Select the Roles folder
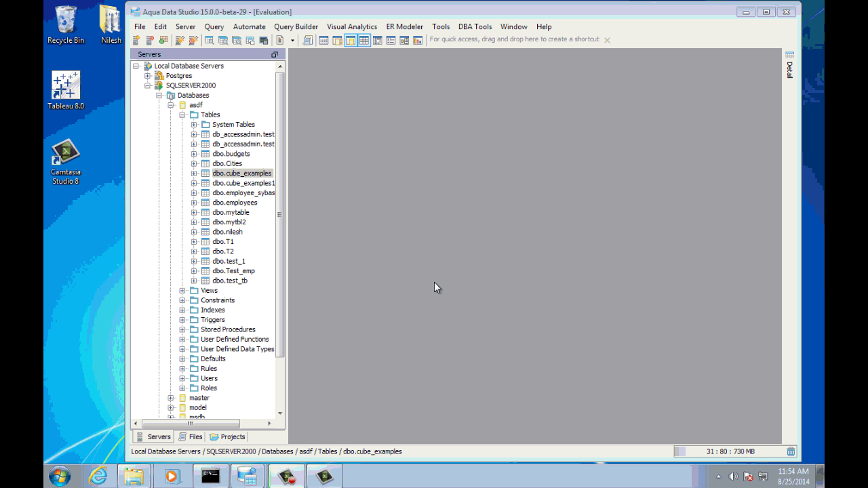This screenshot has height=488, width=868. pos(209,388)
